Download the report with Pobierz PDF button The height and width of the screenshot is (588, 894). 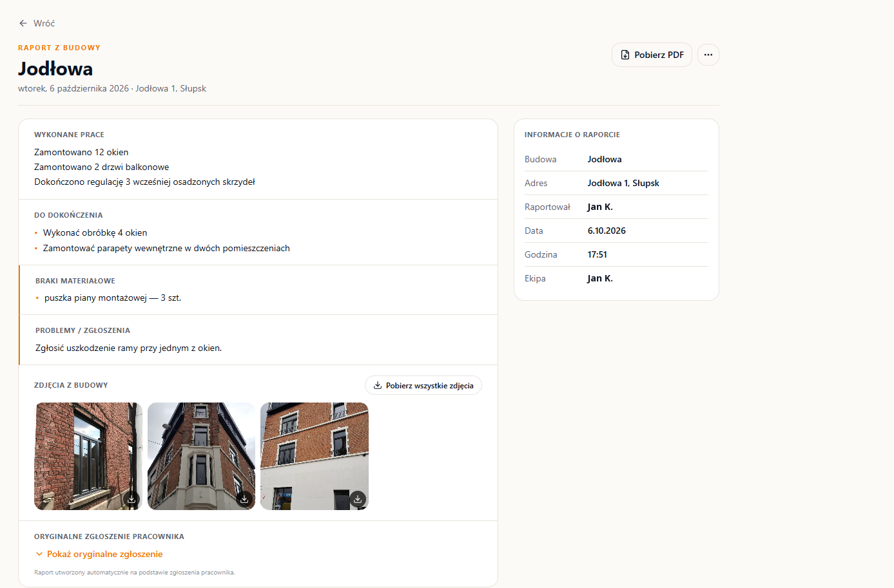[x=652, y=55]
